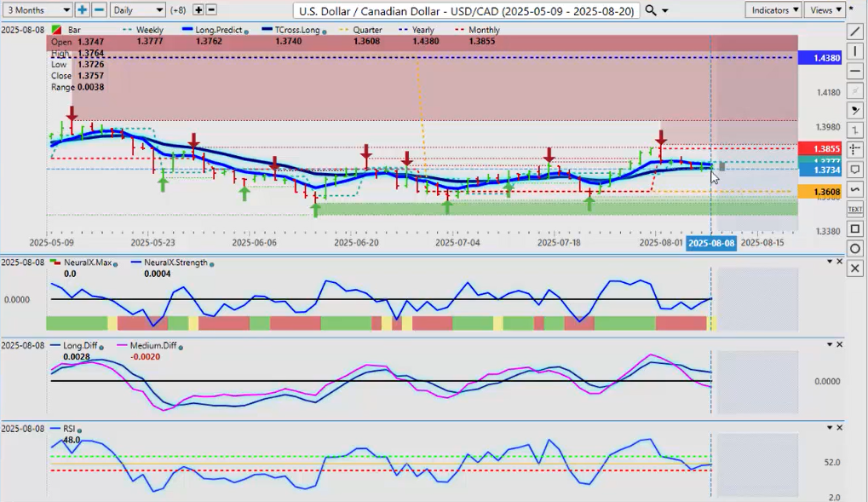Open the Daily interval dropdown
The width and height of the screenshot is (868, 502).
[137, 10]
